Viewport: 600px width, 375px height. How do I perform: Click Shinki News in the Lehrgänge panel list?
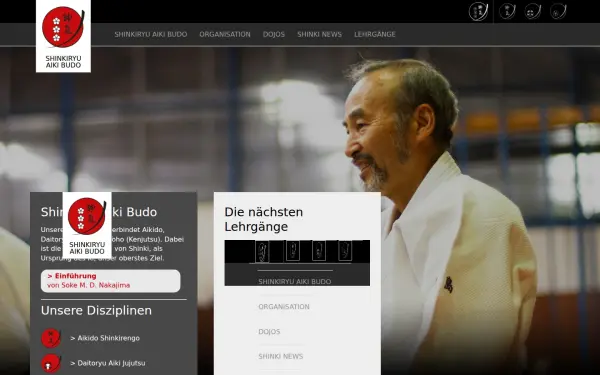(x=280, y=357)
